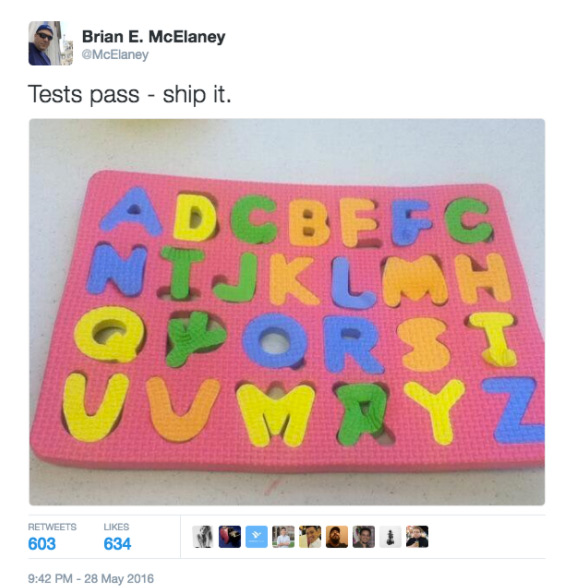
Task: Select the light blue logo liker avatar
Action: pos(257,537)
